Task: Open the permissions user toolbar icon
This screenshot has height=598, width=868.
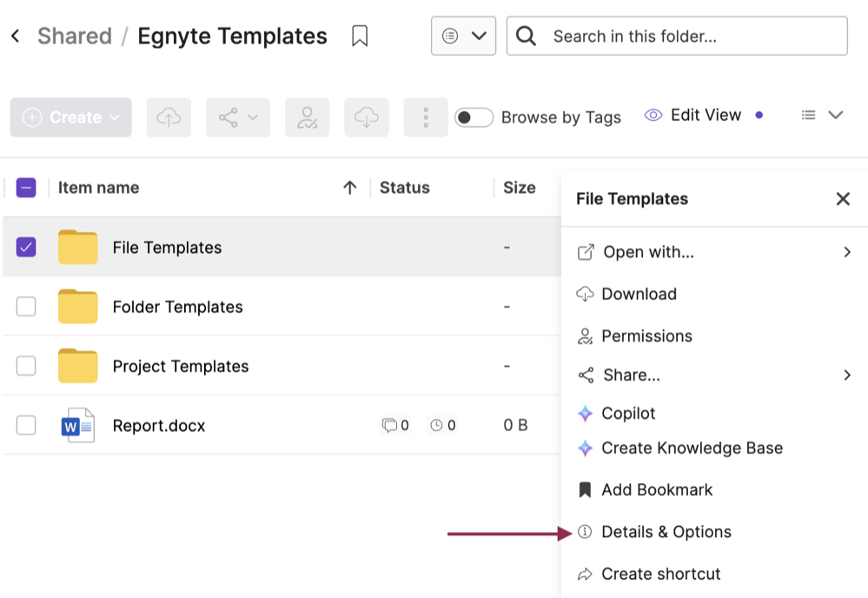Action: click(308, 117)
